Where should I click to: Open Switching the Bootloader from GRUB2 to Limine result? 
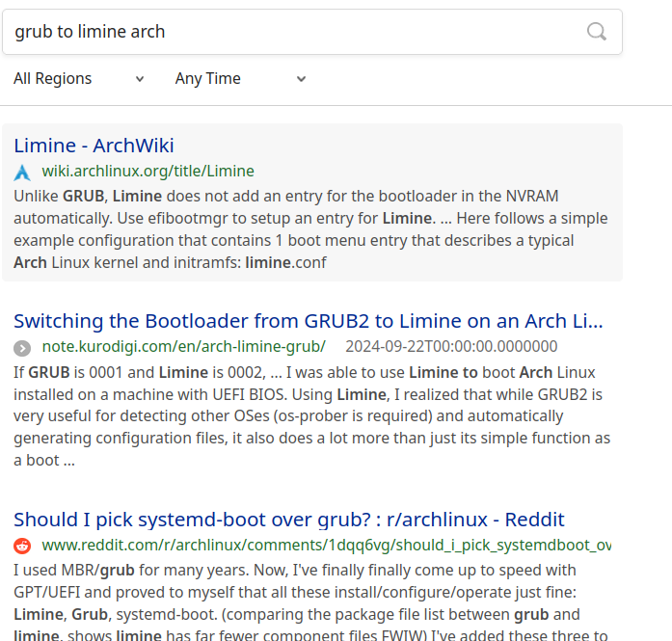[309, 321]
